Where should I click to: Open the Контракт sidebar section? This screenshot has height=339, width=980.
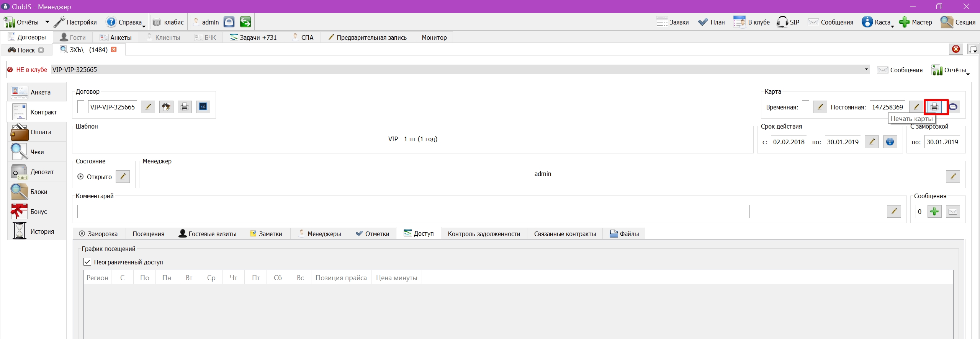click(x=37, y=112)
